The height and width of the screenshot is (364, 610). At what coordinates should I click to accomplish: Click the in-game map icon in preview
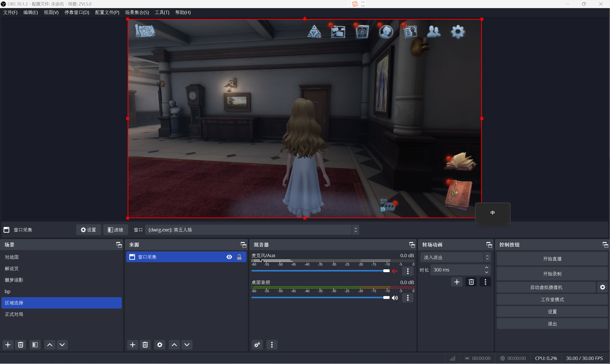pyautogui.click(x=145, y=31)
